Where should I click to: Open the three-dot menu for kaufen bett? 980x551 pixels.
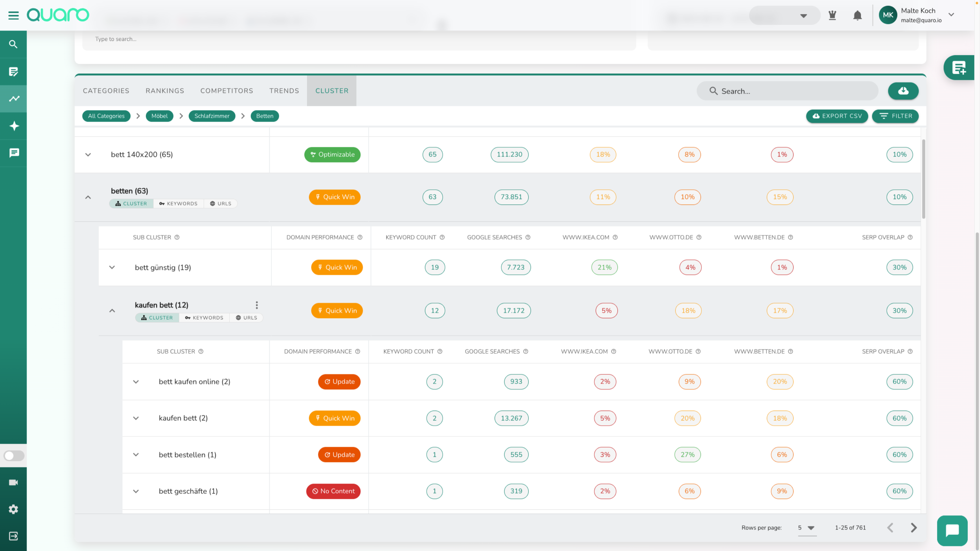pos(257,305)
